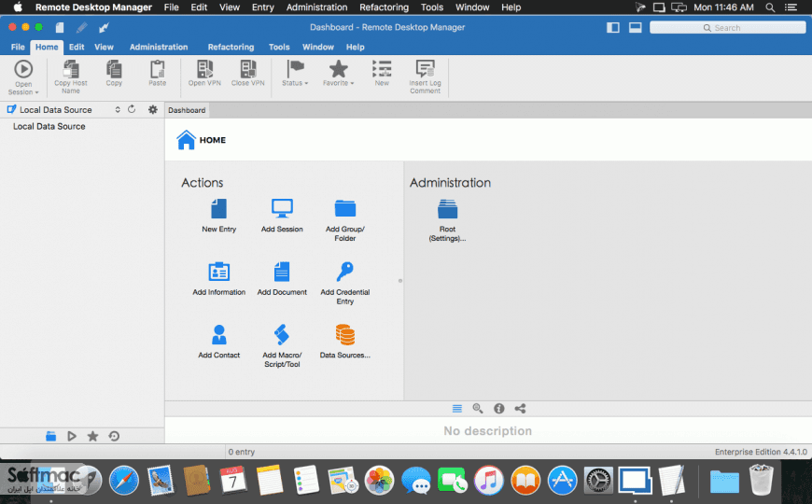Click Enterprise Edition 4.4.1.0 status text
Image resolution: width=812 pixels, height=504 pixels.
pos(761,452)
